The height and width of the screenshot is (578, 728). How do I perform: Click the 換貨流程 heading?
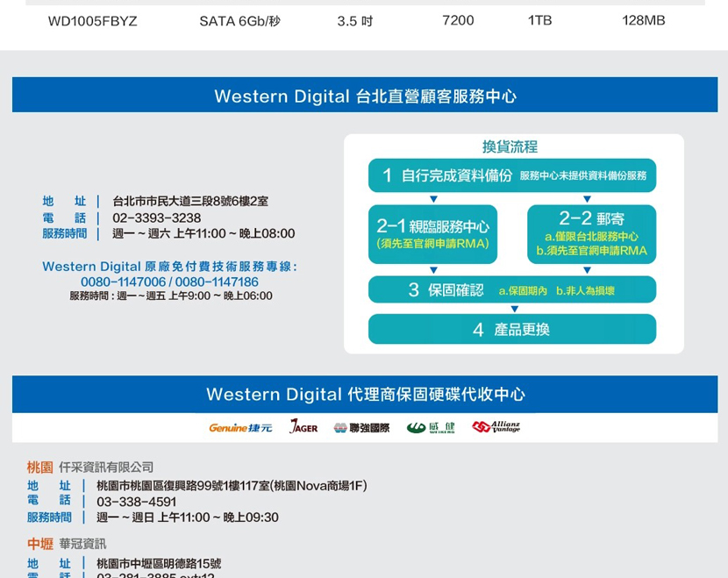[x=510, y=146]
